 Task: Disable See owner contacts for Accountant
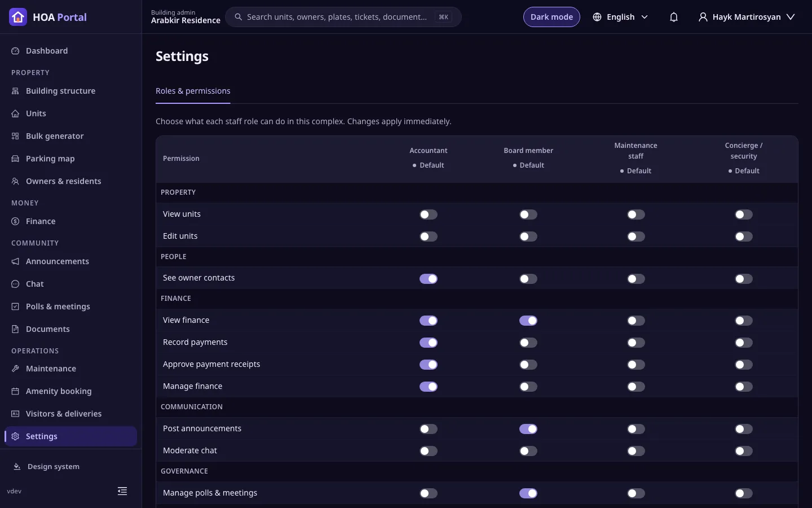tap(429, 279)
